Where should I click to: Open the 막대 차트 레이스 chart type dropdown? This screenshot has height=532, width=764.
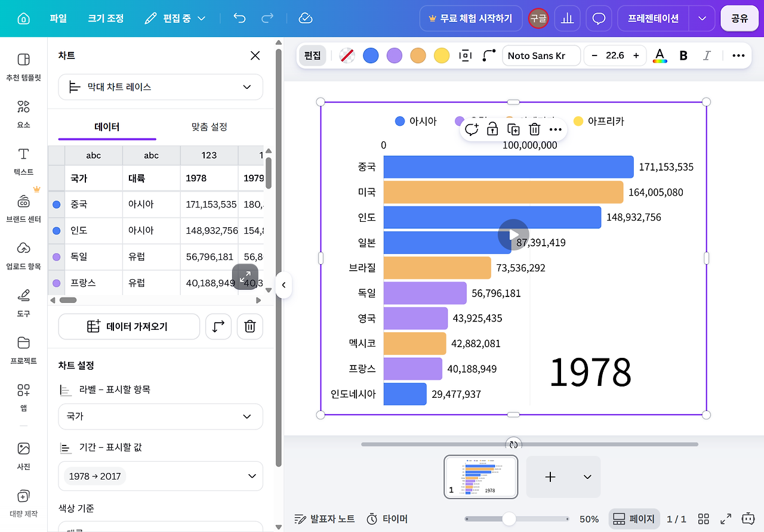pyautogui.click(x=161, y=87)
